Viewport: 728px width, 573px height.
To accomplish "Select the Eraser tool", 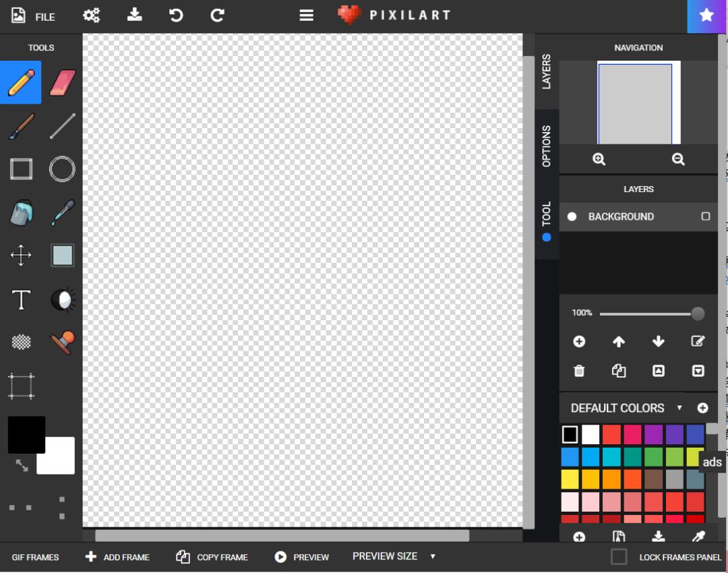I will click(62, 82).
